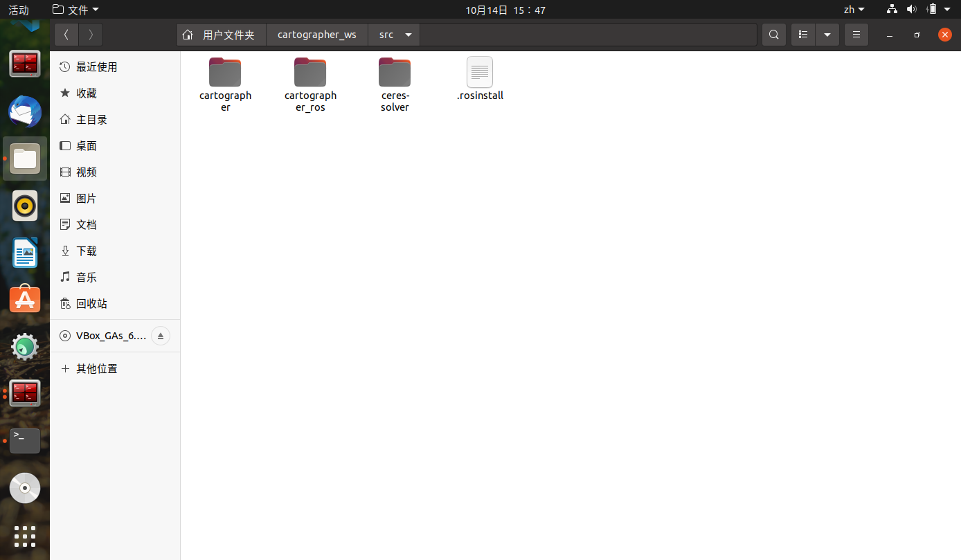The height and width of the screenshot is (560, 961).
Task: Open the network status icon
Action: (892, 10)
